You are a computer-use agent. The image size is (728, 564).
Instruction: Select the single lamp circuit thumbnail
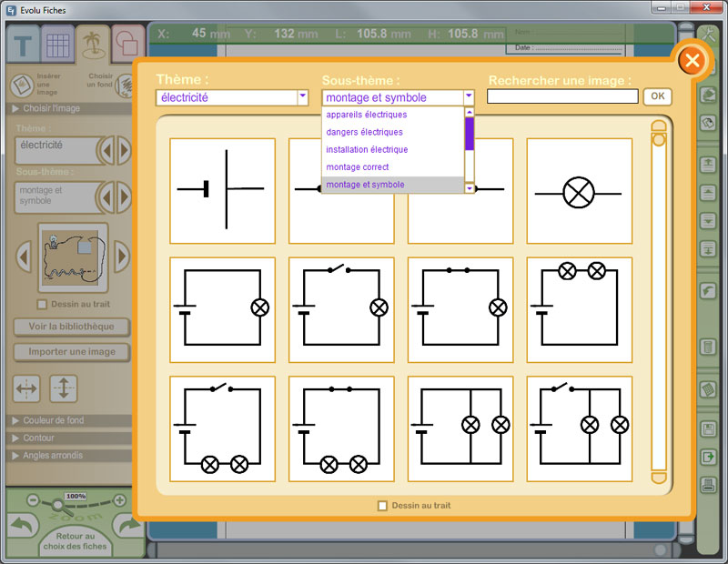coord(579,191)
